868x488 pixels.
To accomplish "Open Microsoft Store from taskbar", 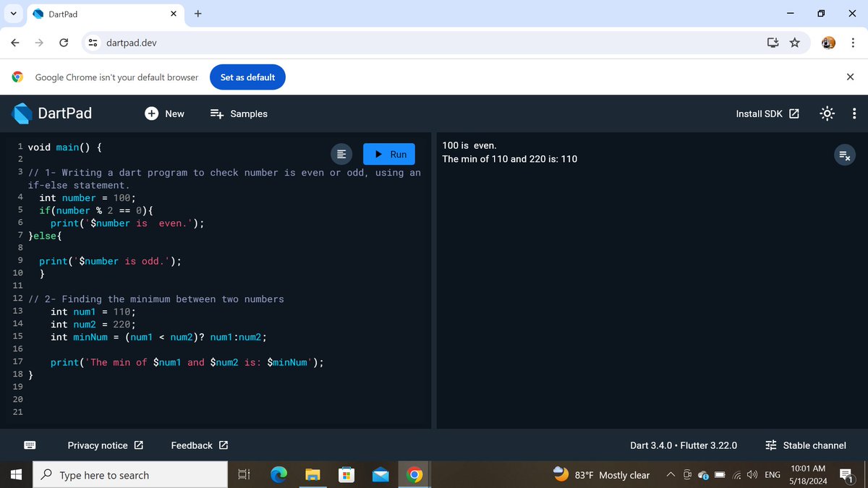I will pos(346,475).
